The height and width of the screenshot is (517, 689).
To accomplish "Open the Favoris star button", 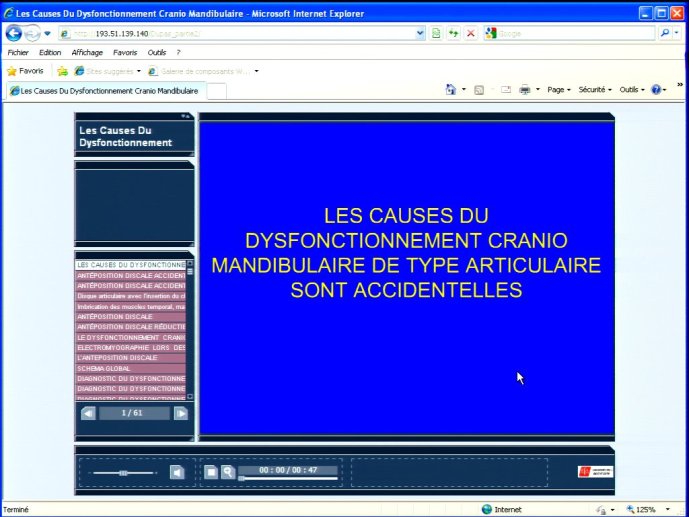I will (x=25, y=71).
